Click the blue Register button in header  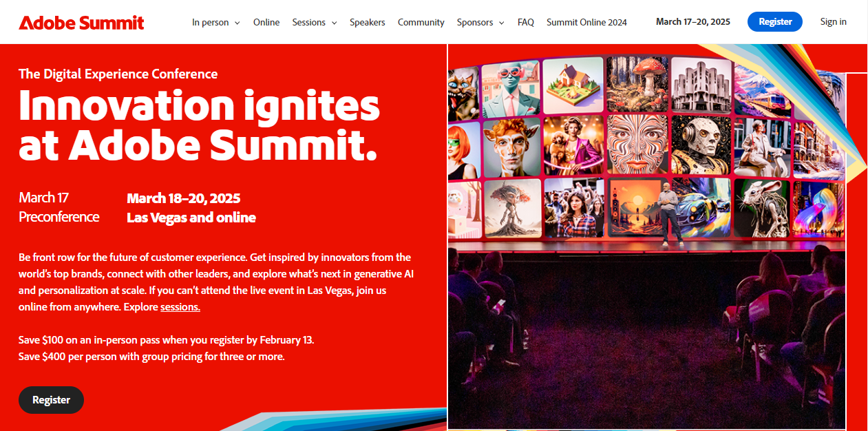tap(775, 21)
